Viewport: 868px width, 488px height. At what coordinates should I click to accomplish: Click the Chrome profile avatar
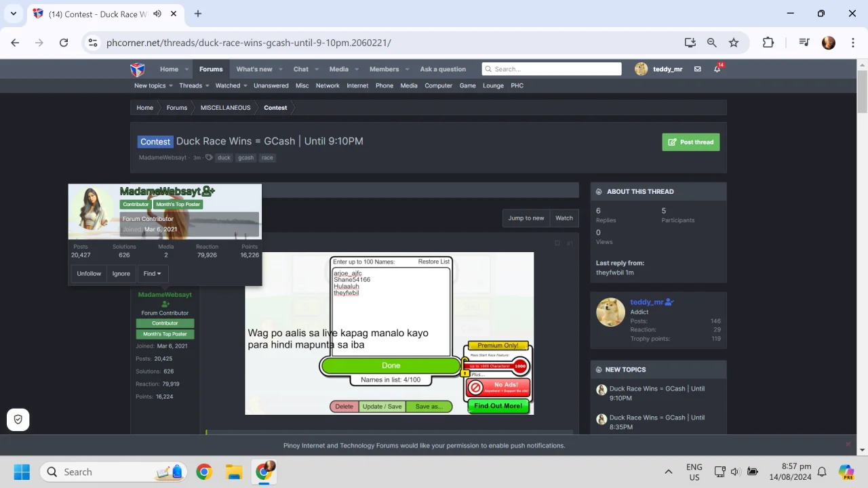coord(829,43)
